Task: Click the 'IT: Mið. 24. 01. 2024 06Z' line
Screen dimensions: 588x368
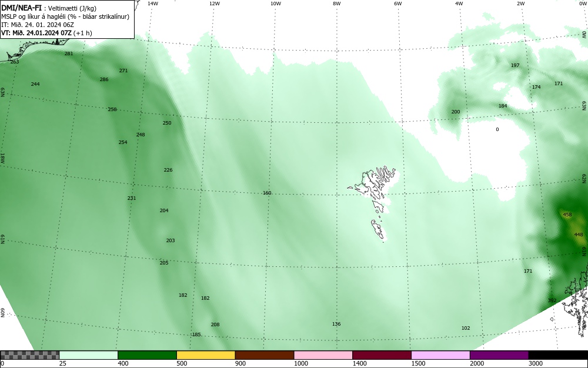Action: tap(38, 25)
